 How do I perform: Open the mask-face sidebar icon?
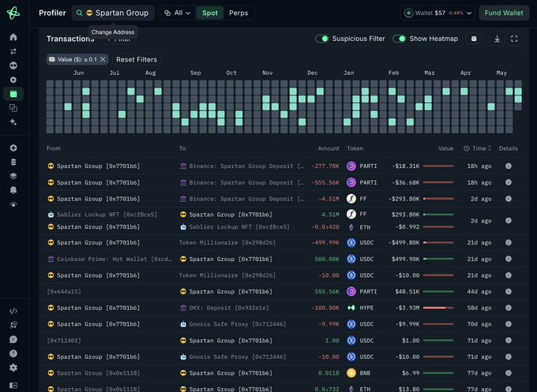click(x=13, y=65)
